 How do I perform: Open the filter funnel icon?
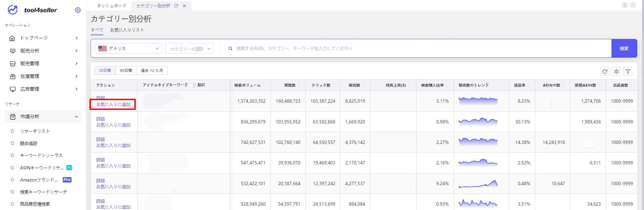pos(628,71)
